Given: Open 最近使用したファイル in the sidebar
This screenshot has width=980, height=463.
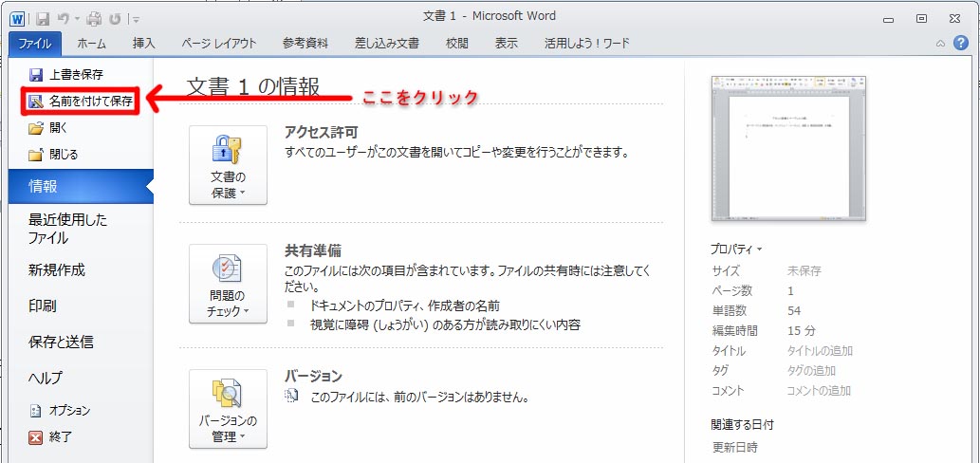Looking at the screenshot, I should point(68,229).
